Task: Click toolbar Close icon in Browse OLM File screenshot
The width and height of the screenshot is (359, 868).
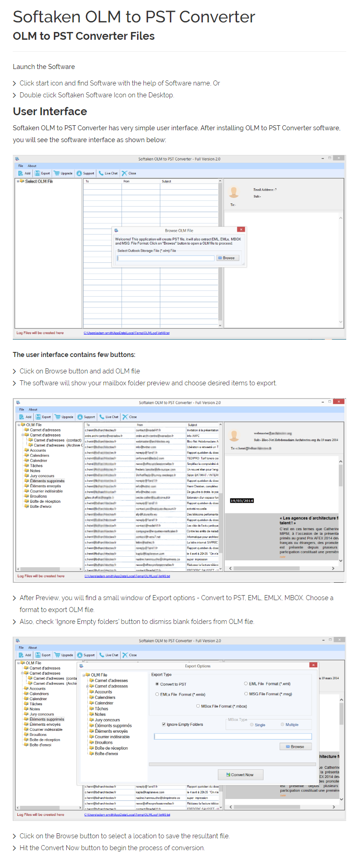Action: 124,173
